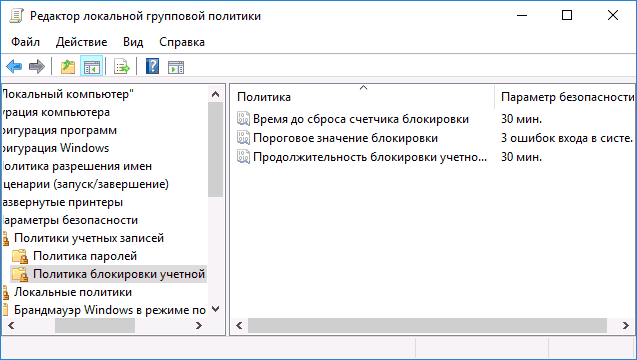Viewport: 637px width, 360px height.
Task: Click the Политика паролей folder icon
Action: pyautogui.click(x=20, y=256)
